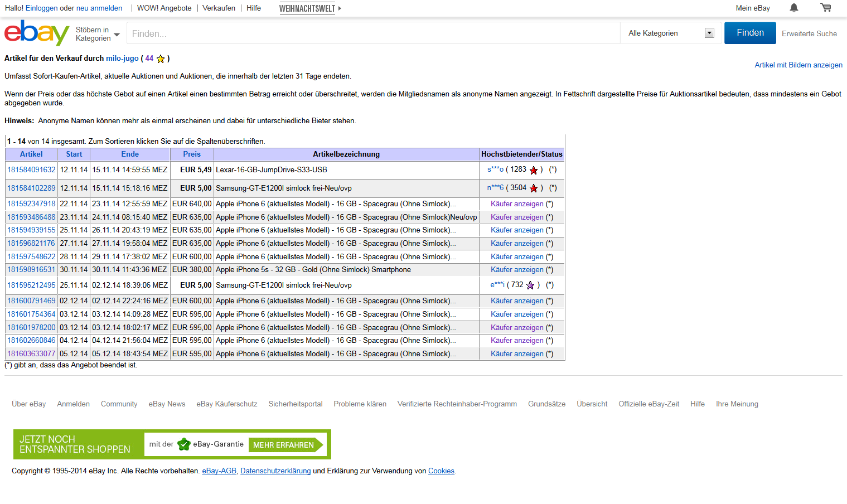Select text Lexar-16-GB-JumpDrive-S33-USB

[272, 169]
